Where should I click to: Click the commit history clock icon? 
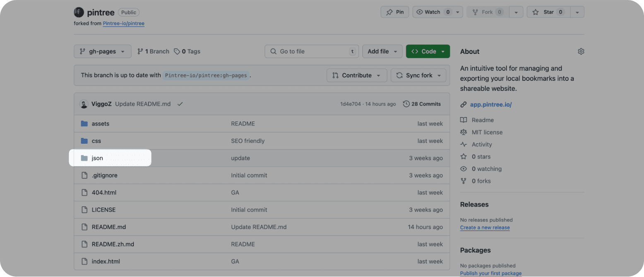pyautogui.click(x=406, y=104)
